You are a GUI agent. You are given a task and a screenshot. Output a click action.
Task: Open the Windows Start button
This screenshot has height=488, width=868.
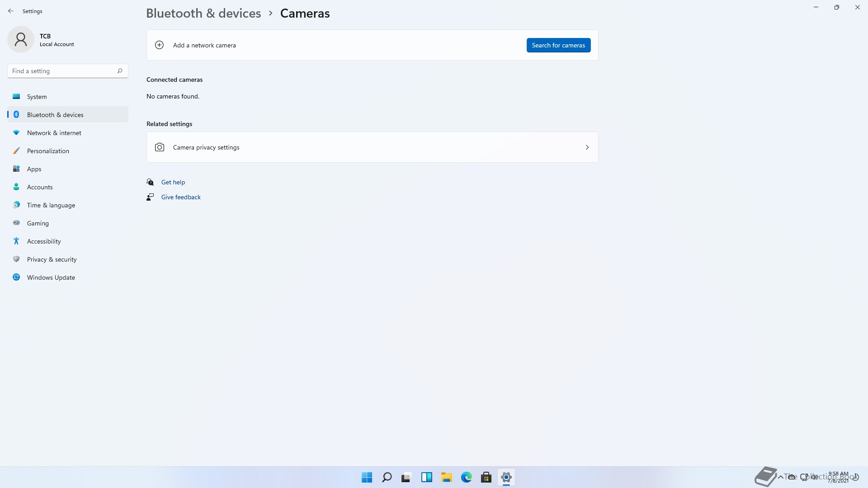tap(367, 477)
